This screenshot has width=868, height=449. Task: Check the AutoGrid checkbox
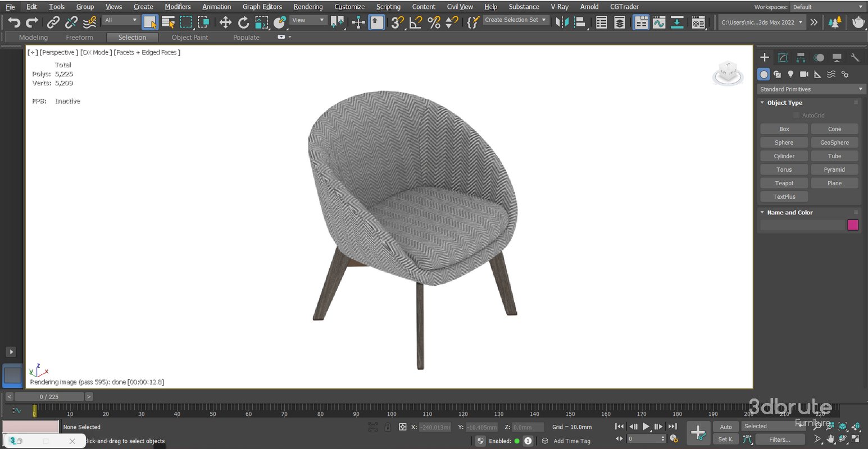tap(796, 115)
